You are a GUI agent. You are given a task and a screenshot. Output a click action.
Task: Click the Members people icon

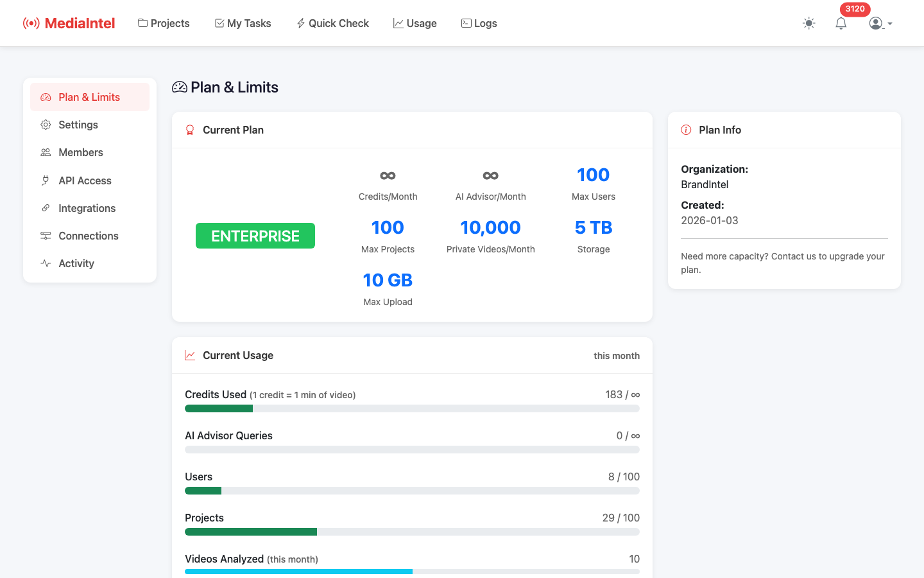(x=46, y=152)
